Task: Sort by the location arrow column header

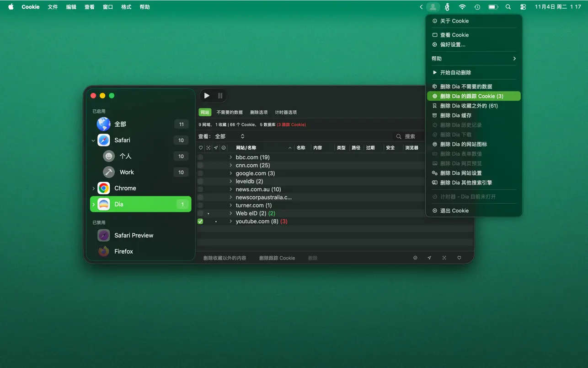Action: pyautogui.click(x=216, y=148)
